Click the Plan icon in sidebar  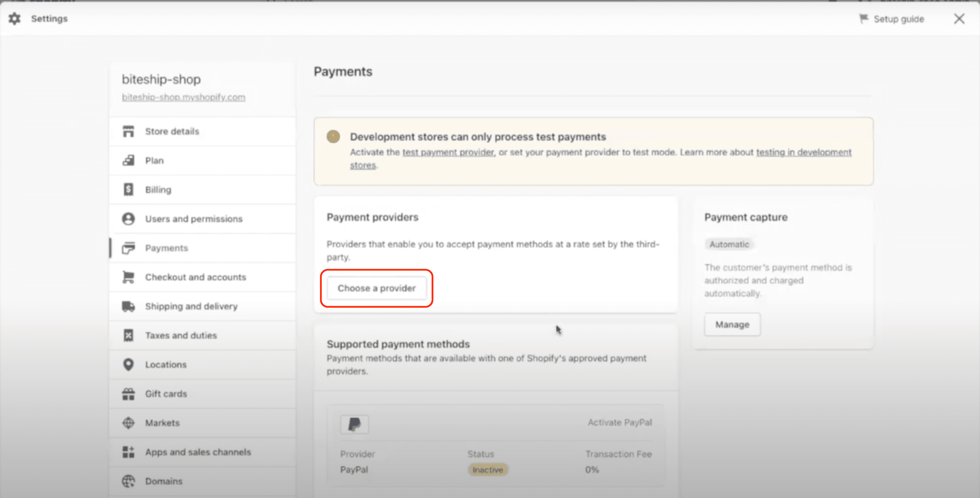coord(128,160)
